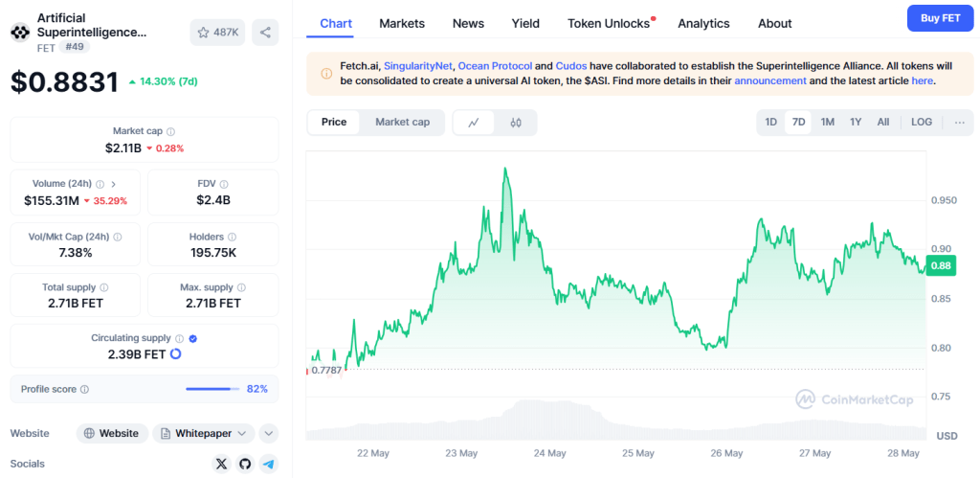Add FET to watchlist with star button
Image resolution: width=980 pixels, height=478 pixels.
point(216,33)
